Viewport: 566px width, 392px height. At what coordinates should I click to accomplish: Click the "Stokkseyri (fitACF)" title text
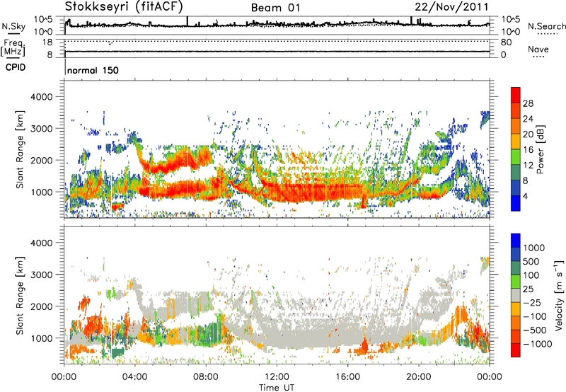[124, 6]
